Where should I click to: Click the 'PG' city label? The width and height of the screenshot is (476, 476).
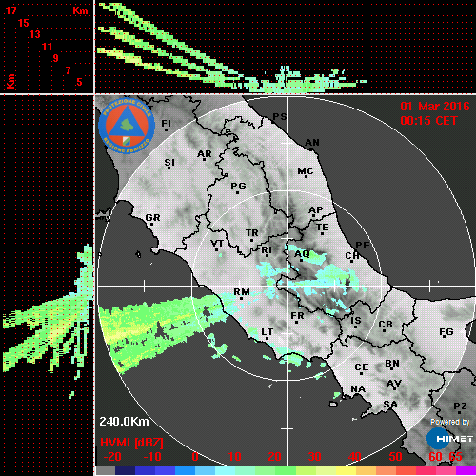[x=238, y=186]
